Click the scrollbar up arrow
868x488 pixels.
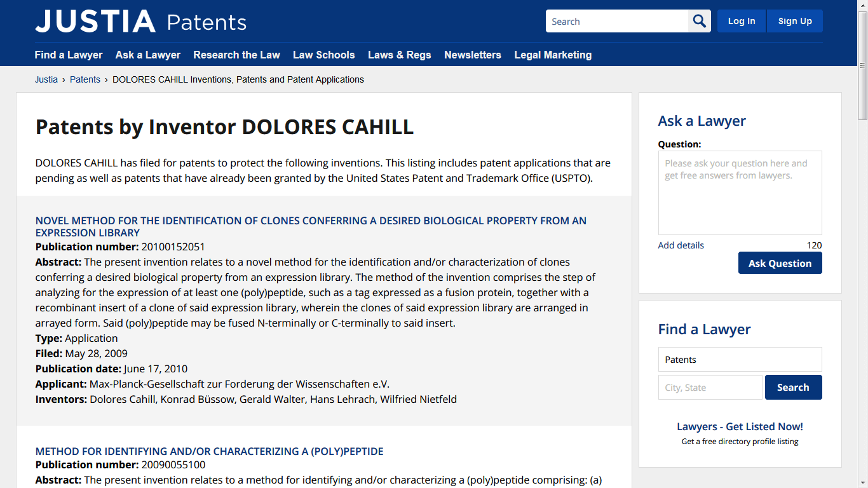pyautogui.click(x=862, y=4)
